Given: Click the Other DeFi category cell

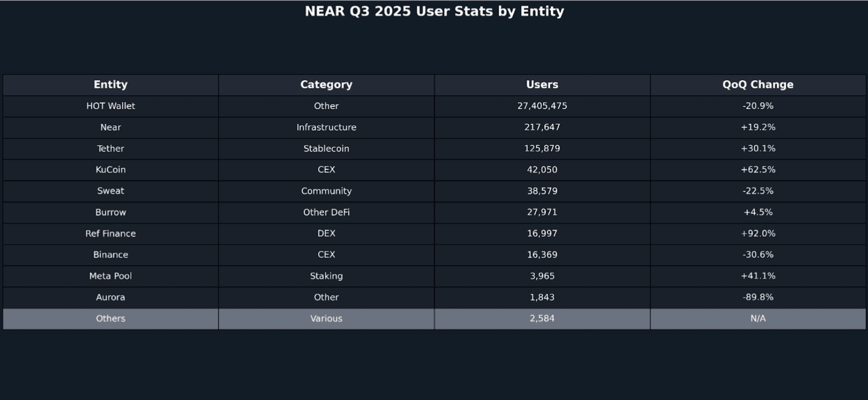Looking at the screenshot, I should pyautogui.click(x=326, y=212).
